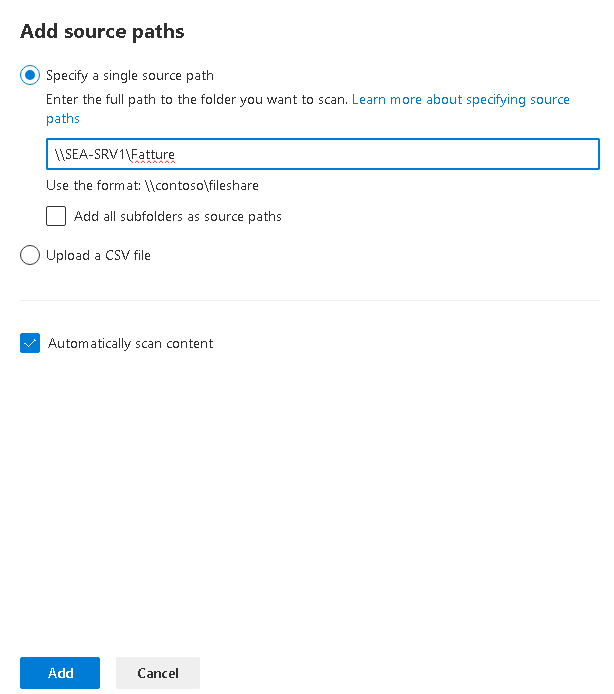
Task: Check the Add all subfolders checkbox
Action: (56, 216)
